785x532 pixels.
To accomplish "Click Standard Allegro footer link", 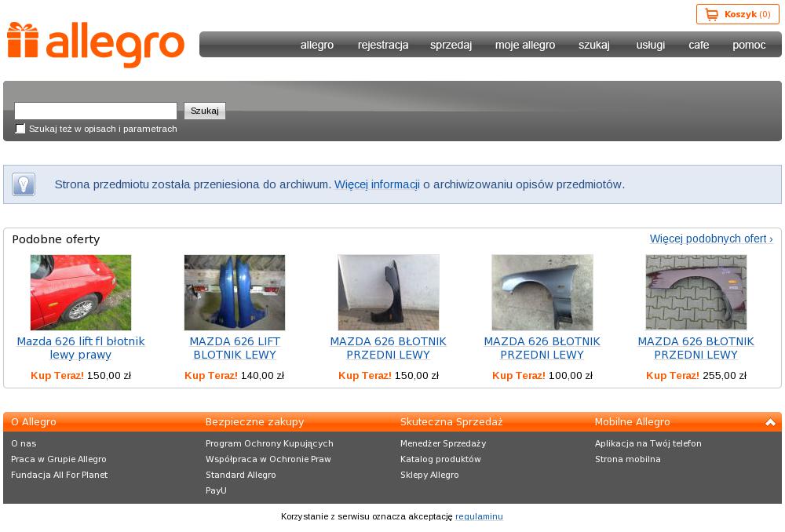I will [x=241, y=475].
